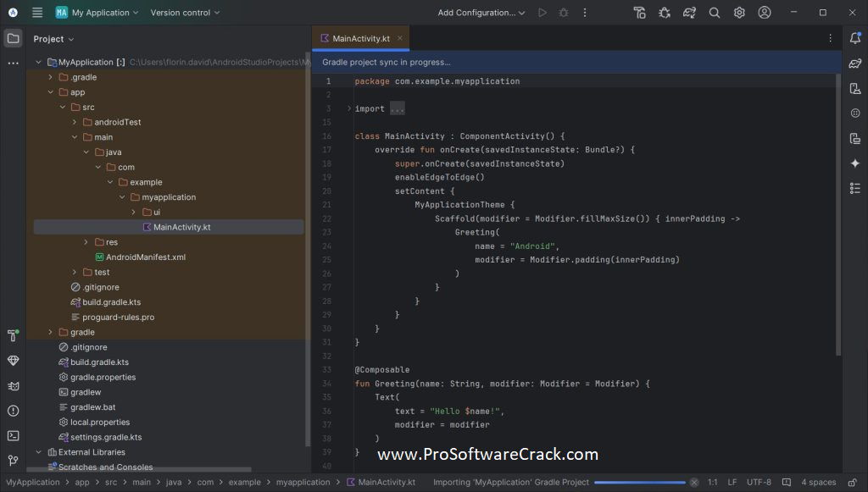868x492 pixels.
Task: Toggle the read-only lock icon in status bar
Action: [853, 482]
